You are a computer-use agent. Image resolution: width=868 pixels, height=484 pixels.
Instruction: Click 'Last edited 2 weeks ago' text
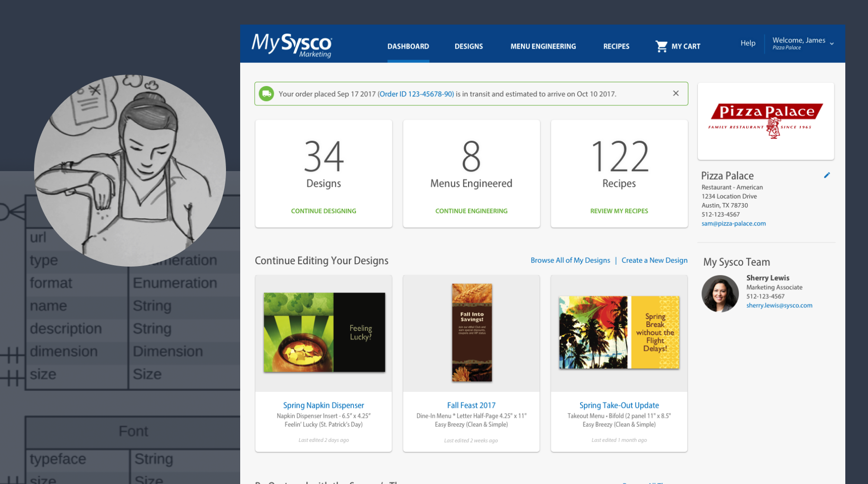(x=471, y=441)
